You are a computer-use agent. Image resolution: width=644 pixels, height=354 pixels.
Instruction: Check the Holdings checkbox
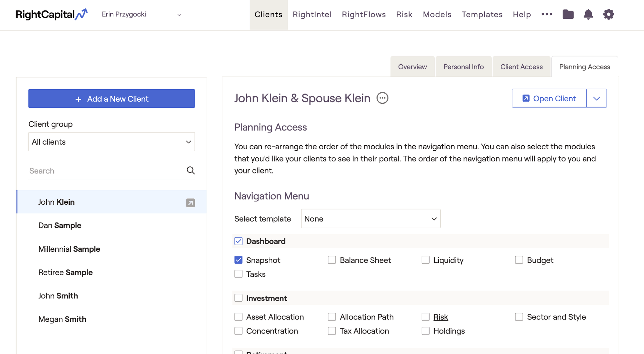425,331
